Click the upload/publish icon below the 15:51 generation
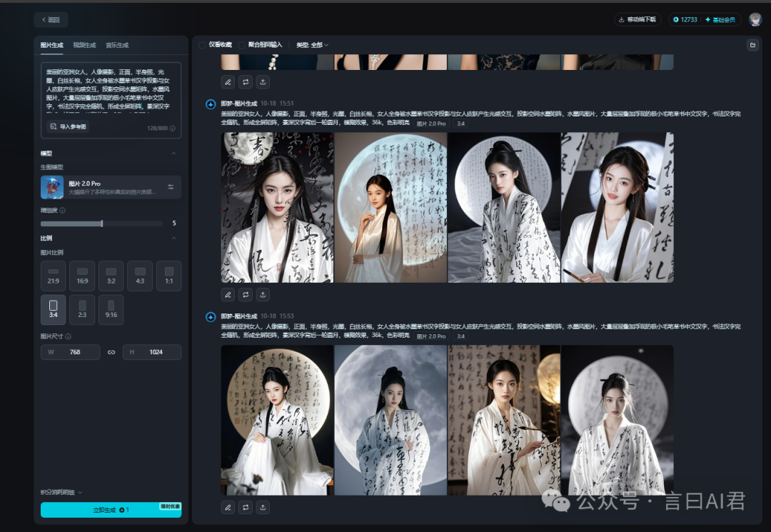The width and height of the screenshot is (771, 532). coord(263,294)
